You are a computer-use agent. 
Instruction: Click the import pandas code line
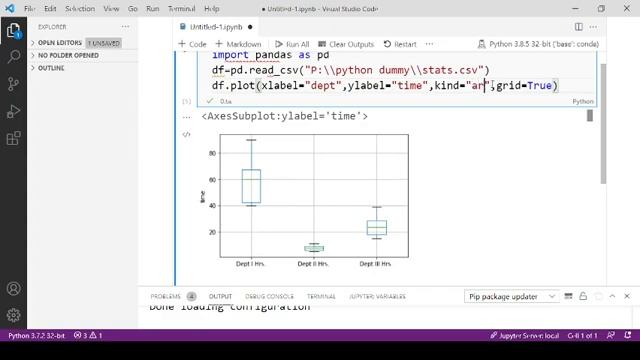coord(270,55)
